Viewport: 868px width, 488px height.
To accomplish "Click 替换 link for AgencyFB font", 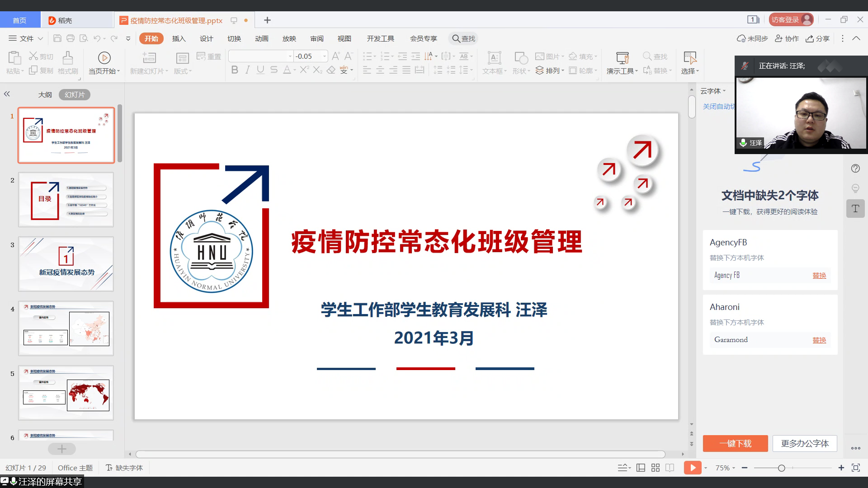I will click(819, 276).
